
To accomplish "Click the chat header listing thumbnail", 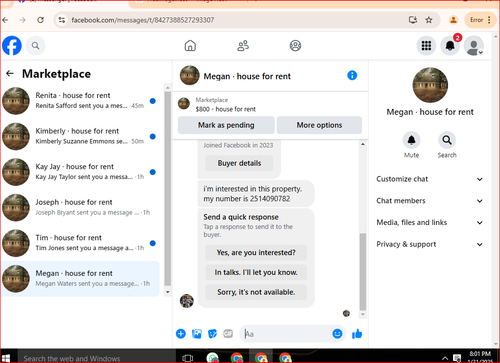I will 190,75.
